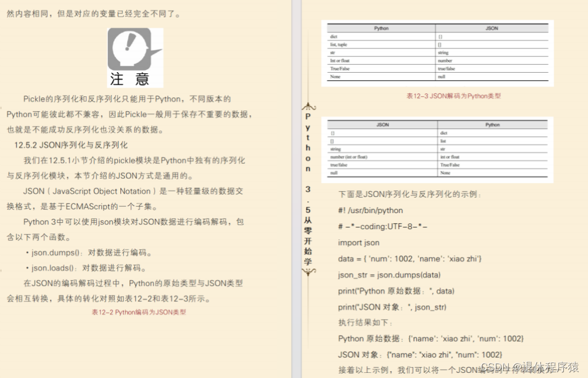Screen dimensions: 588x378
Task: Click the first line '然内容相同，但是对应的变量已经完全不同了'
Action: [x=94, y=14]
